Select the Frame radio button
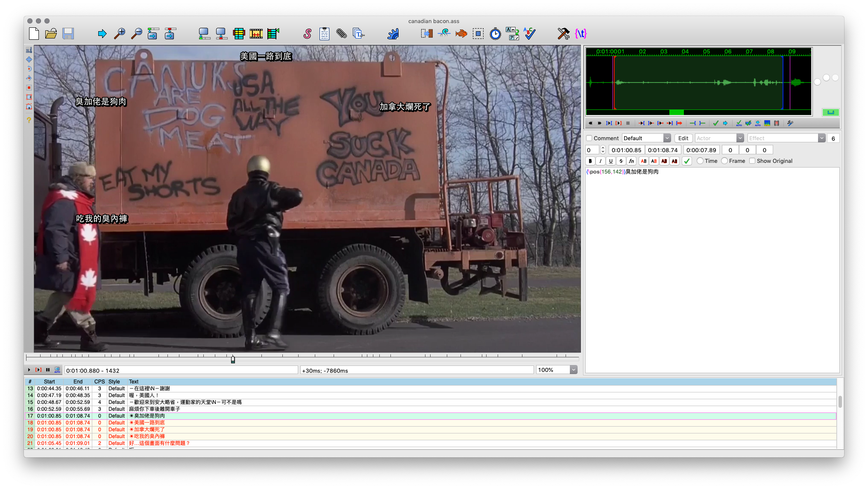The image size is (868, 489). (x=724, y=161)
